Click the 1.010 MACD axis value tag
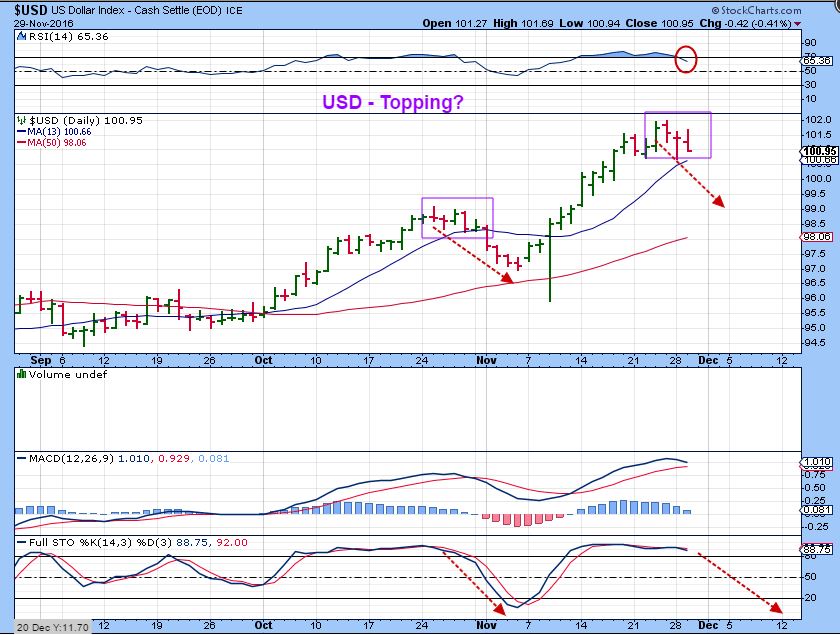 coord(818,461)
